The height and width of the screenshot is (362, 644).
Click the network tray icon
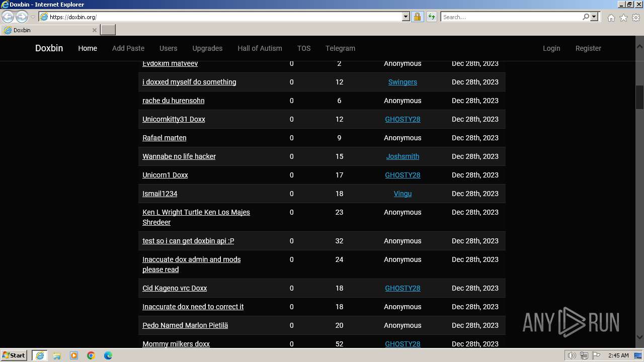click(584, 355)
